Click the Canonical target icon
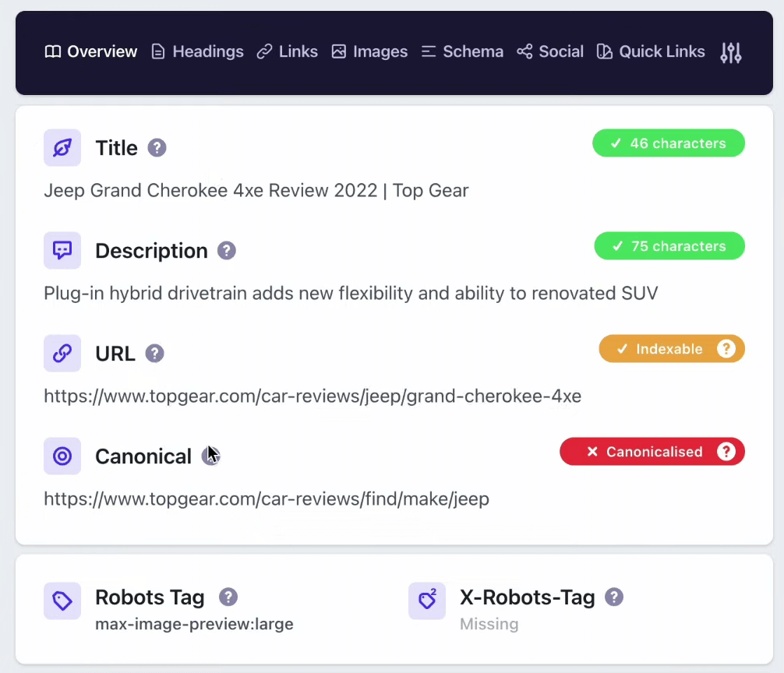784x673 pixels. coord(62,456)
